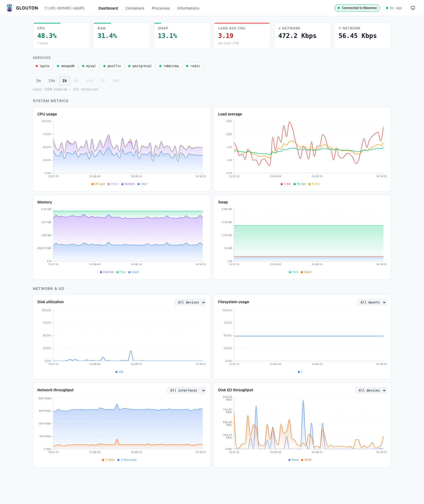Viewport: 424px width, 504px height.
Task: Select the 24h time range
Action: pyautogui.click(x=89, y=81)
